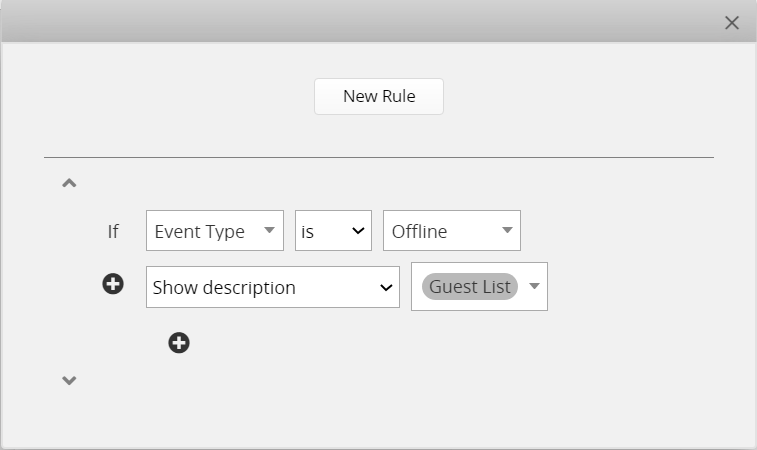Click the plus icon beneath the action row
The image size is (757, 450).
pos(179,343)
